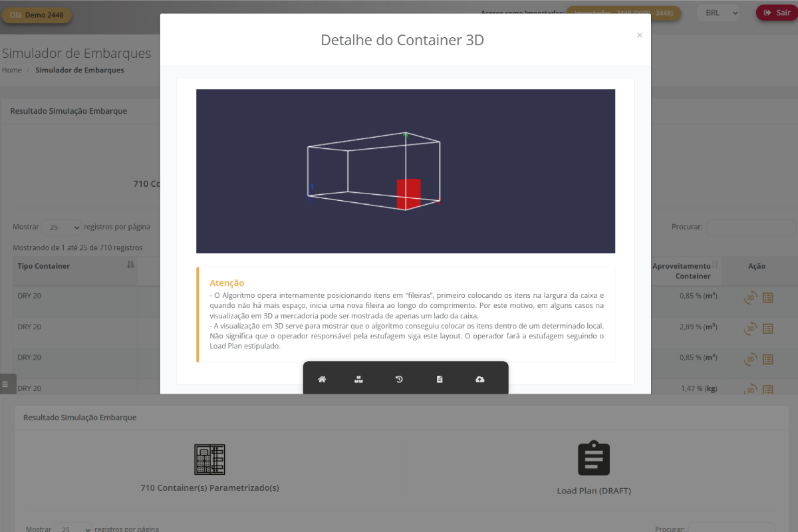The height and width of the screenshot is (532, 798).
Task: Click the Sair logout button
Action: coord(776,13)
